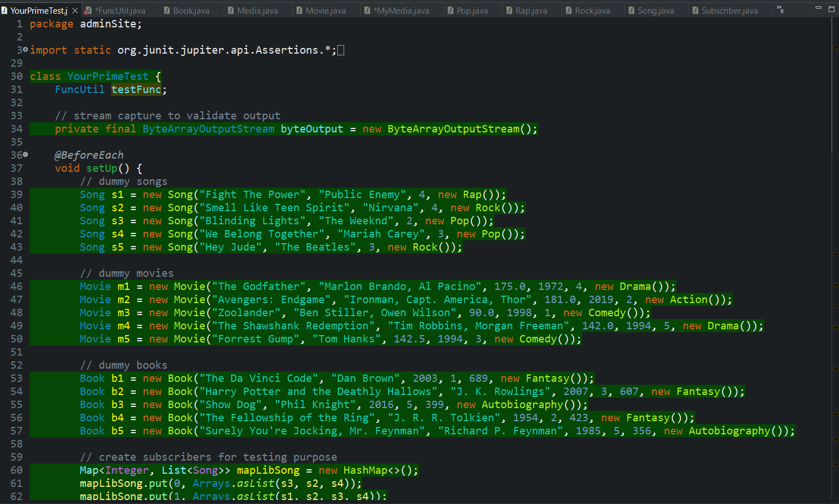Click the string "Richard P. Feynman"
Viewport: 839px width, 504px height.
(x=501, y=431)
